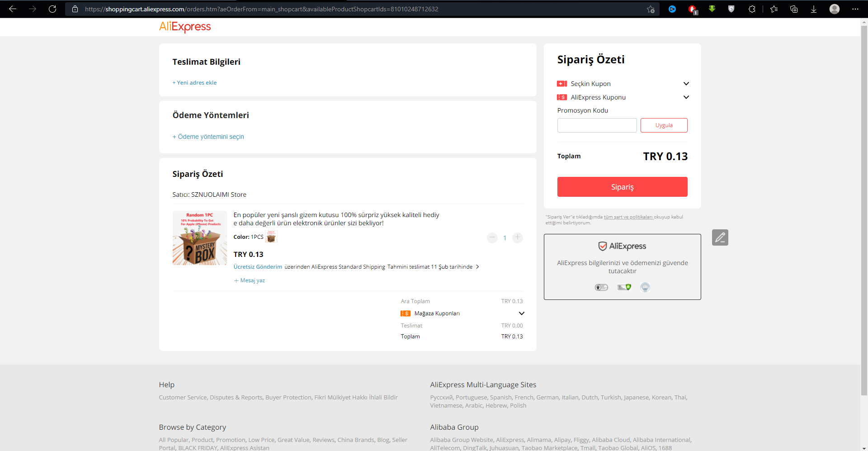Open the tüm şart ve politikaları link

[628, 217]
